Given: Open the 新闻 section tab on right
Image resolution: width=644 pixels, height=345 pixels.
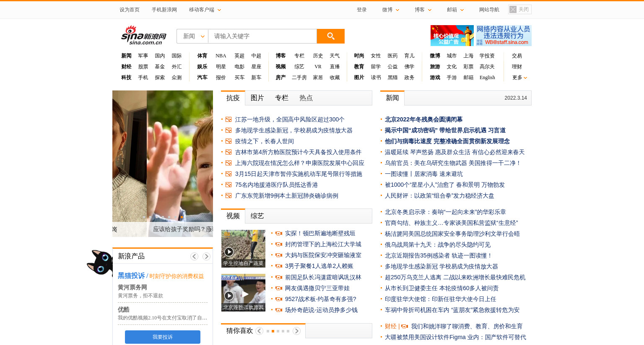Looking at the screenshot, I should [x=392, y=98].
